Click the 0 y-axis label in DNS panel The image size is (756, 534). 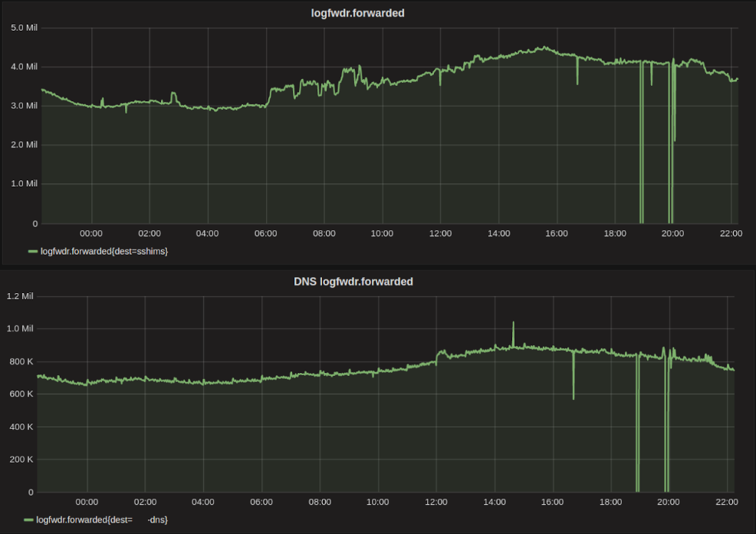[x=31, y=493]
